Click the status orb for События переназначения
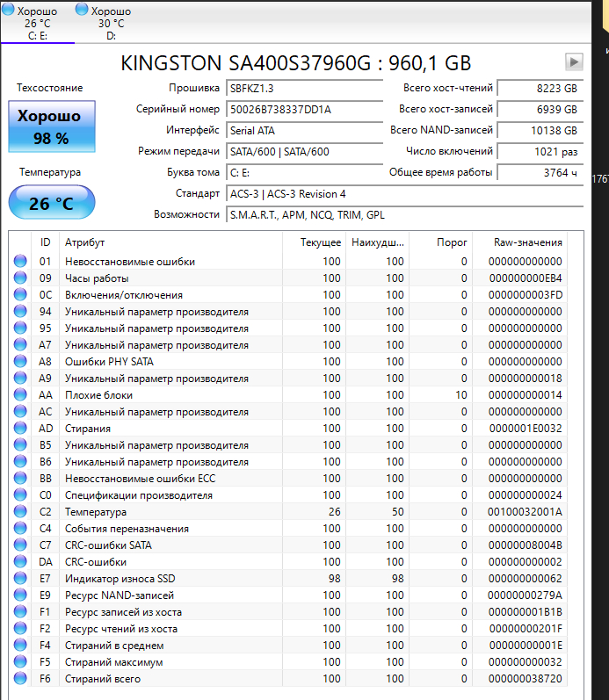 (x=20, y=528)
